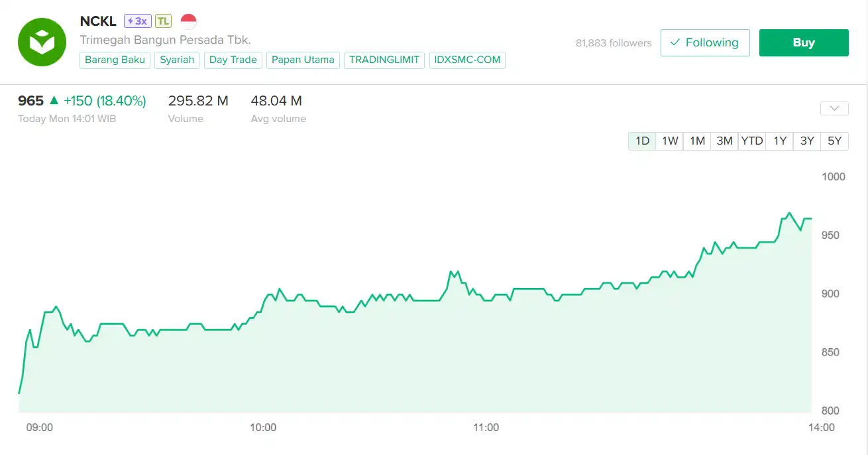The height and width of the screenshot is (455, 868).
Task: Click the green TL badge
Action: (164, 21)
